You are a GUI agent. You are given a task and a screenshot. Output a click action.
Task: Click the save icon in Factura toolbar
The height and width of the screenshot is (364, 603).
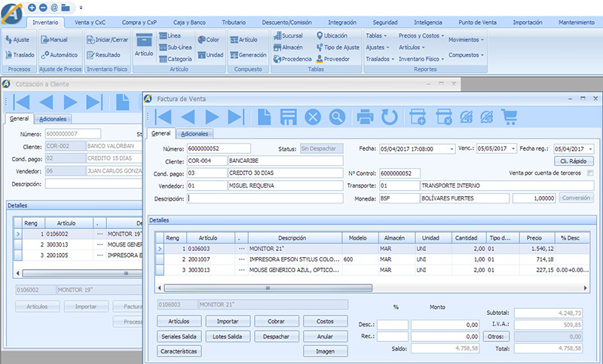pyautogui.click(x=288, y=117)
